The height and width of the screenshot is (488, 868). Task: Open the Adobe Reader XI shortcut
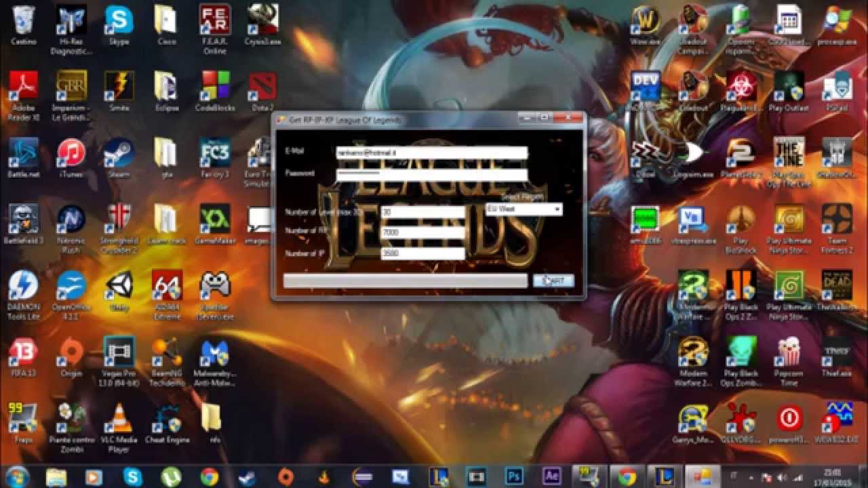pos(24,94)
